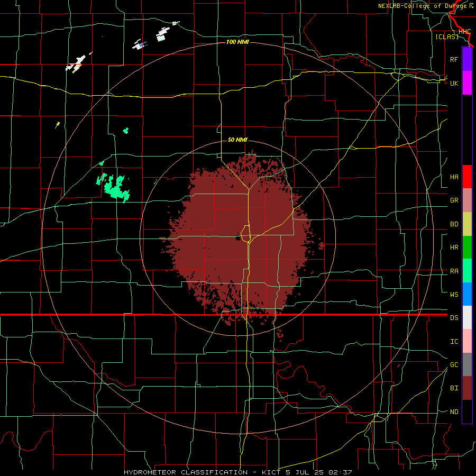
Task: Click the UK legend label
Action: 454,83
